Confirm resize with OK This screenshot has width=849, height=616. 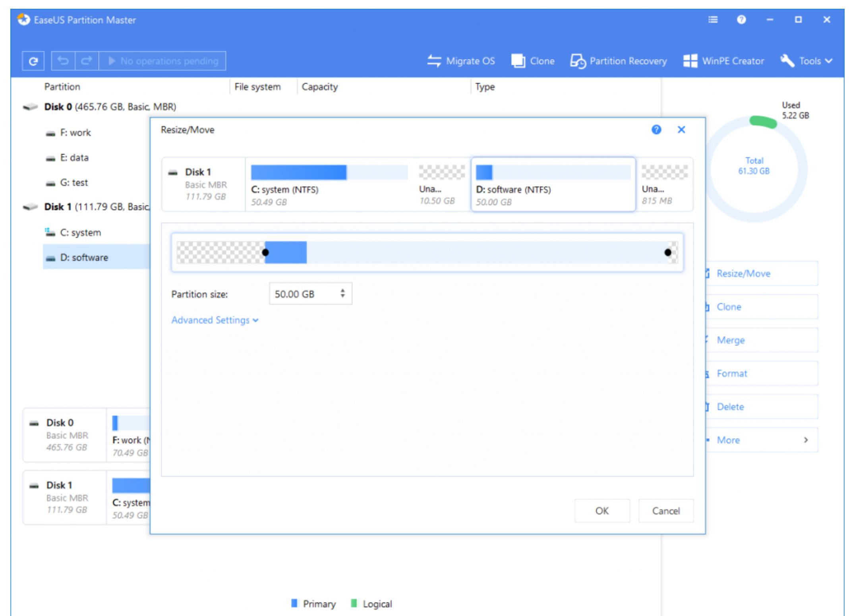click(x=601, y=511)
